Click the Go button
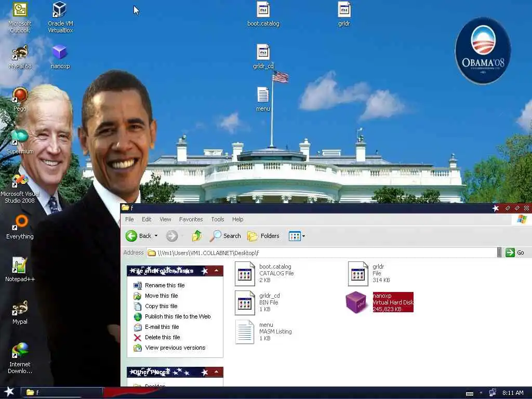This screenshot has width=532, height=399. click(x=515, y=252)
